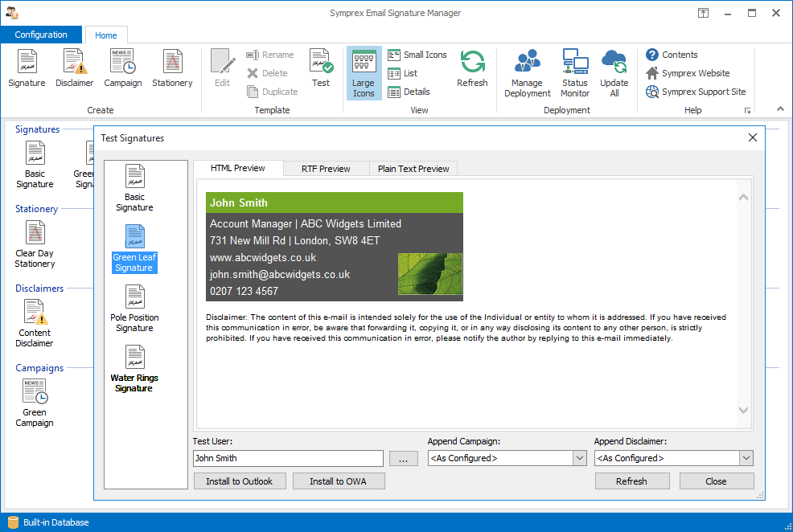793x532 pixels.
Task: Close the Test Signatures dialog with X
Action: pos(753,137)
